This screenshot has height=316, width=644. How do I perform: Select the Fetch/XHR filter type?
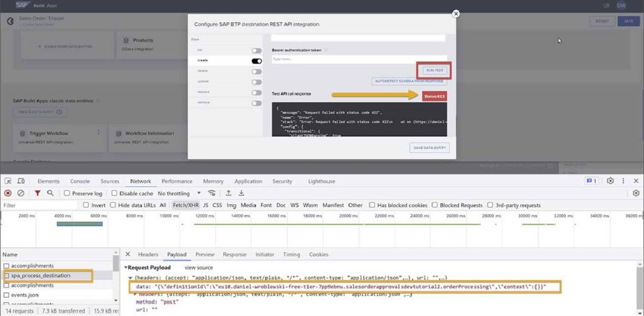coord(184,205)
